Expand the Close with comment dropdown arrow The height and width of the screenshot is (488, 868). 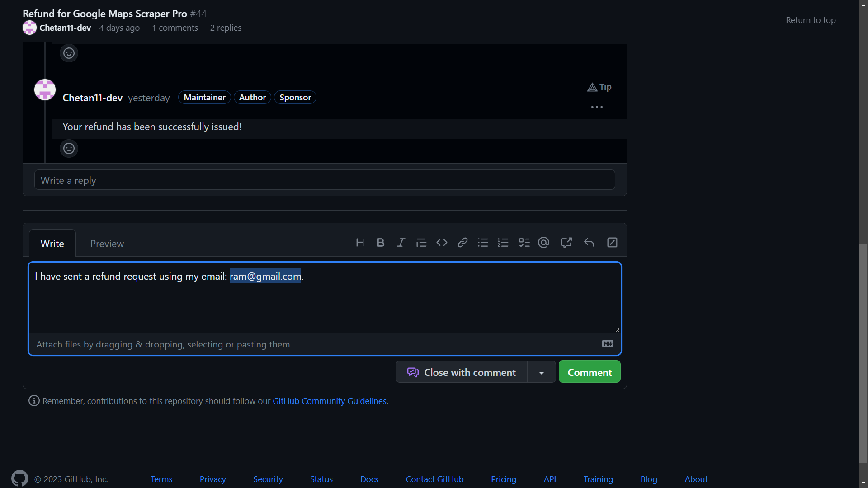541,372
